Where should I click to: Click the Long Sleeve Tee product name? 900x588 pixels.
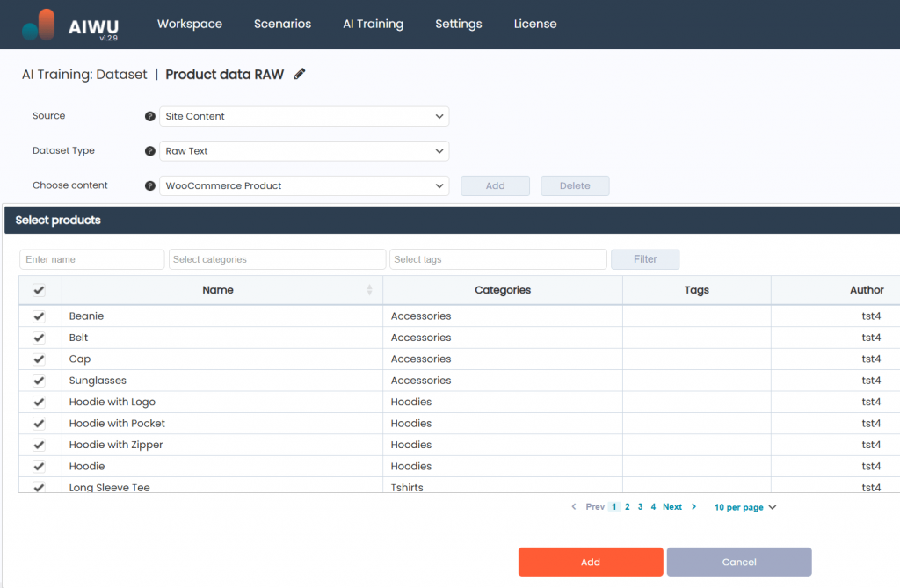pyautogui.click(x=110, y=487)
